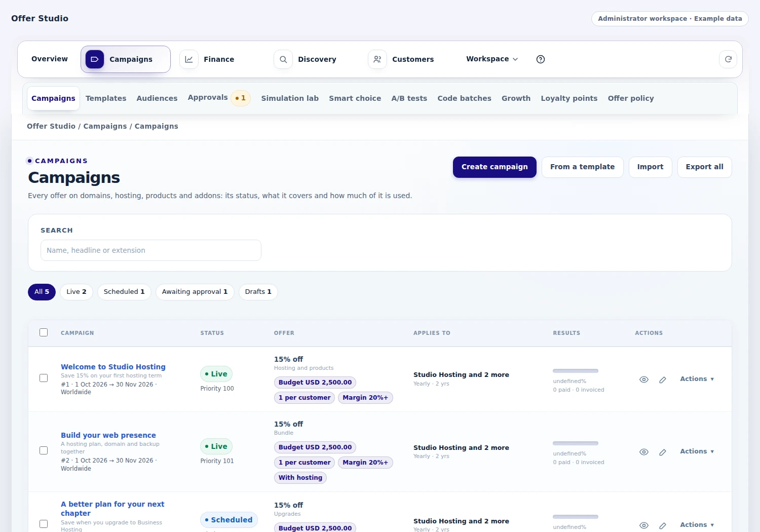Open Actions menu for Welcome to Studio Hosting
Image resolution: width=760 pixels, height=532 pixels.
pos(697,379)
